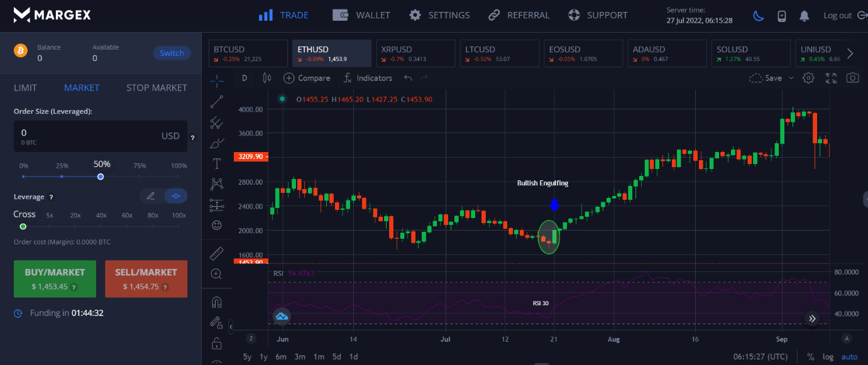This screenshot has width=868, height=365.
Task: Open the SUPPORT tab
Action: coord(598,15)
